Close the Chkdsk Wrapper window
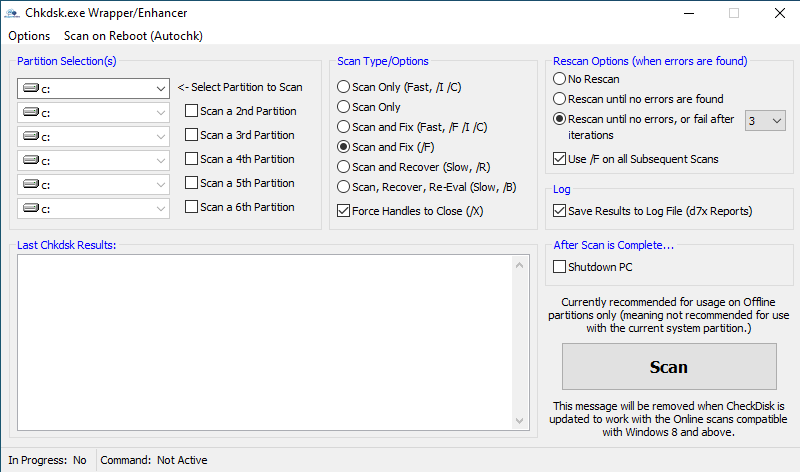 (x=780, y=13)
